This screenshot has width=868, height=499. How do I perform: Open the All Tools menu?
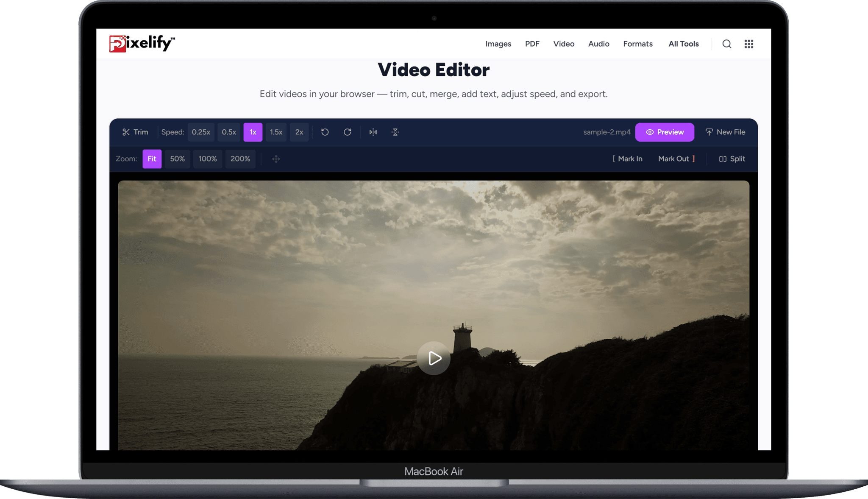coord(683,44)
